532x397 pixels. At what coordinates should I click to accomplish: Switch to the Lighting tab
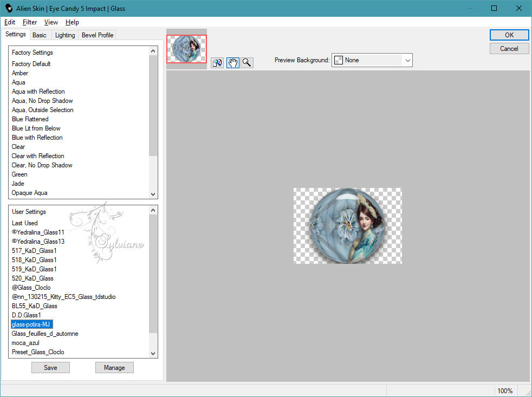pyautogui.click(x=65, y=35)
